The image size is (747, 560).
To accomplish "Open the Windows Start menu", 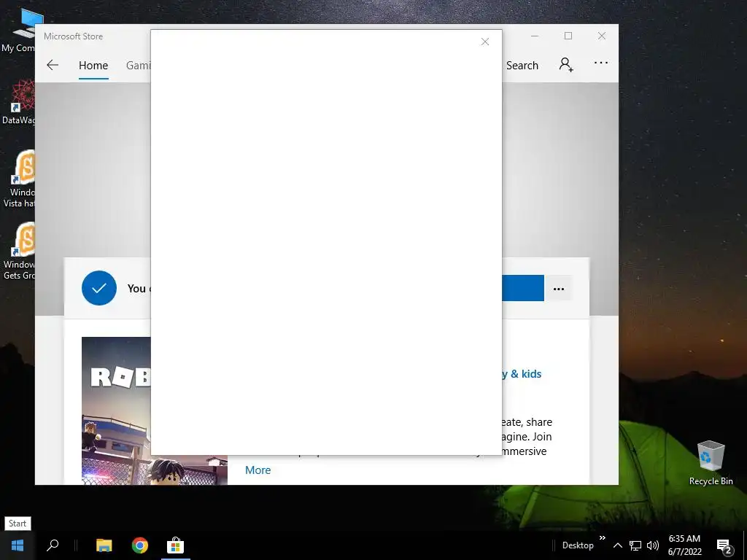I will [x=18, y=545].
